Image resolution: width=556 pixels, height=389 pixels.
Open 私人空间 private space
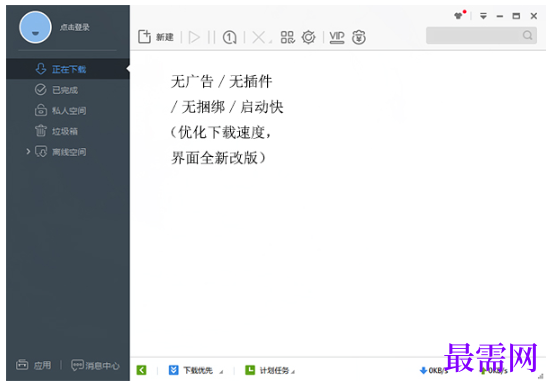[61, 111]
